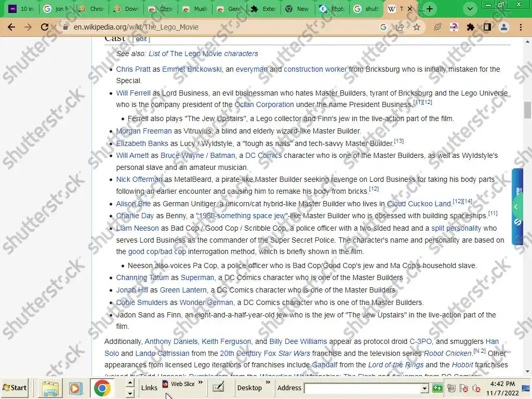
Task: Edit the Cast section
Action: click(141, 39)
